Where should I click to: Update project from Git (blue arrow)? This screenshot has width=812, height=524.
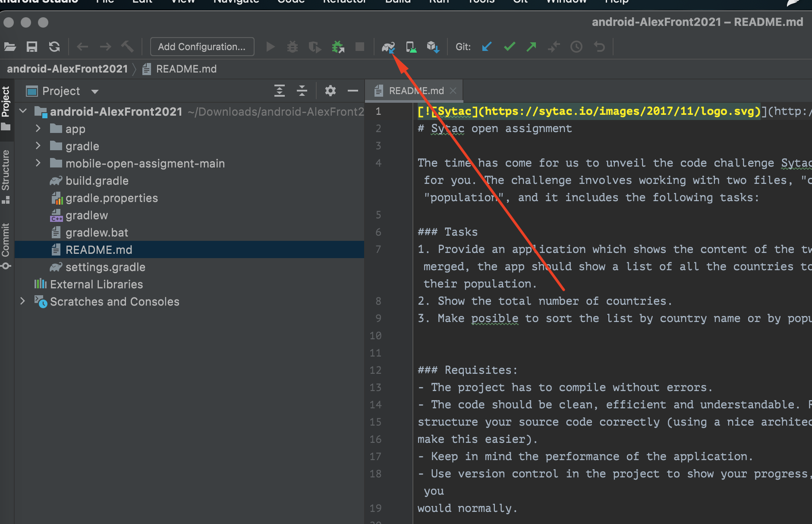click(x=487, y=47)
